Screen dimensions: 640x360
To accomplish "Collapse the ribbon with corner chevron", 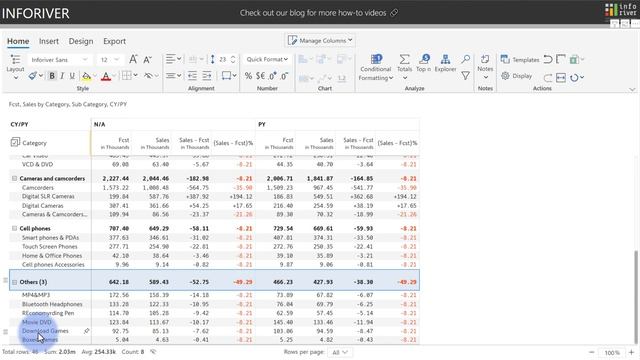I will click(x=632, y=89).
